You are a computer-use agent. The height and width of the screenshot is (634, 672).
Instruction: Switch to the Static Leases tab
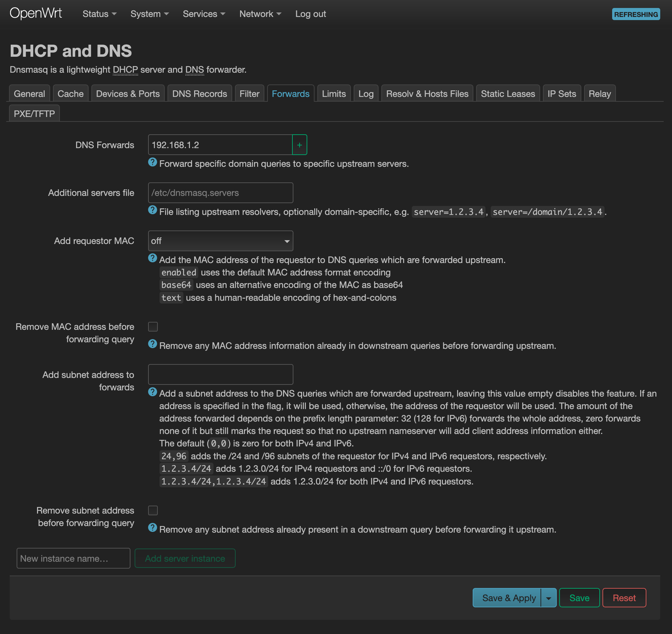coord(508,94)
